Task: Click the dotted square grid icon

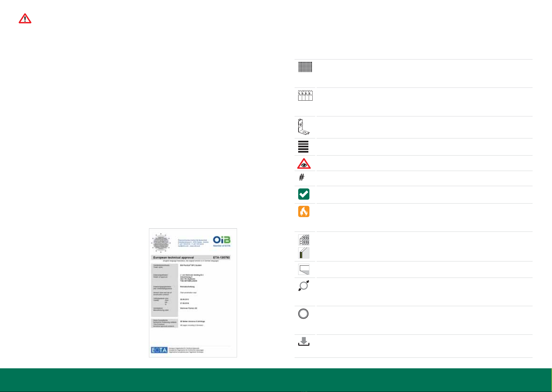Action: click(305, 67)
